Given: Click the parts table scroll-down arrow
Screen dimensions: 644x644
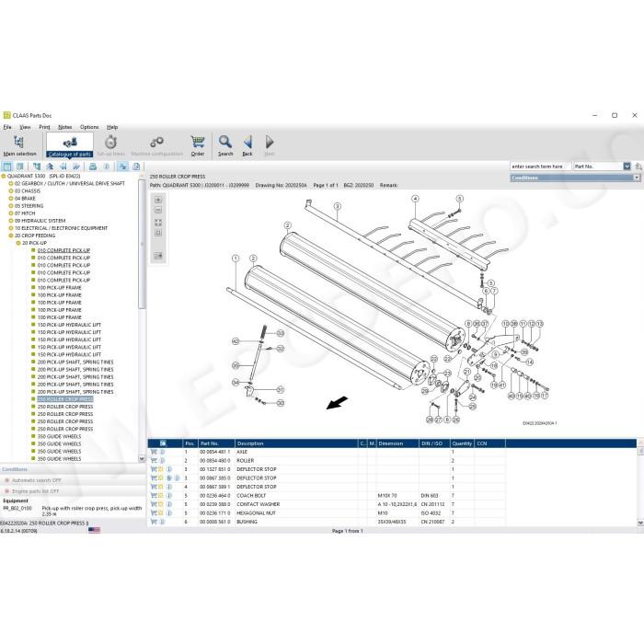Looking at the screenshot, I should click(x=640, y=523).
